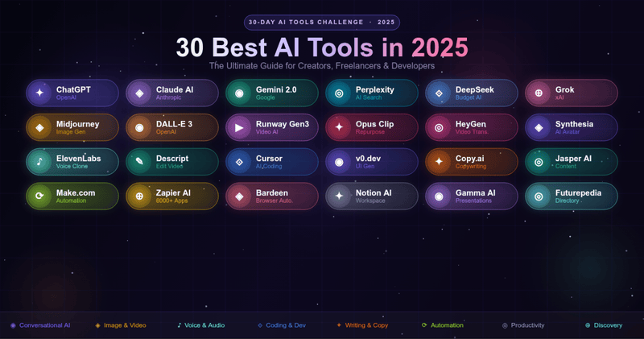
Task: Click the Bardeen diamond icon
Action: click(239, 196)
